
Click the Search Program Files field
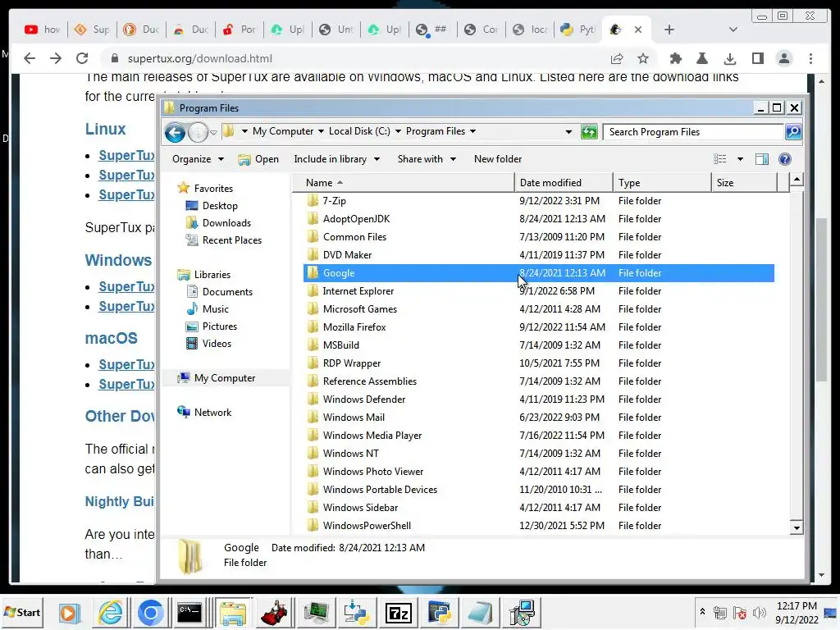(x=693, y=132)
